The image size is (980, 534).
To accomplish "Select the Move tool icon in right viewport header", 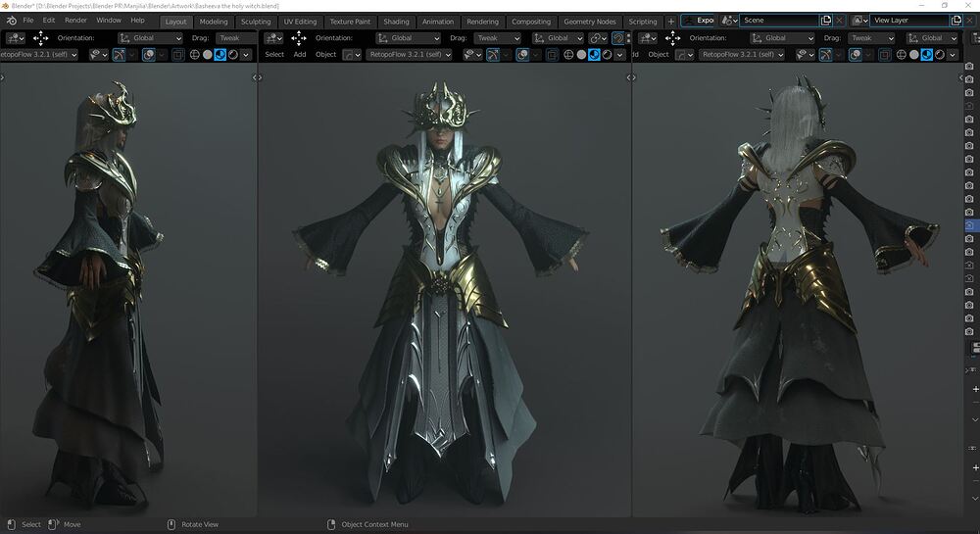I will [672, 38].
